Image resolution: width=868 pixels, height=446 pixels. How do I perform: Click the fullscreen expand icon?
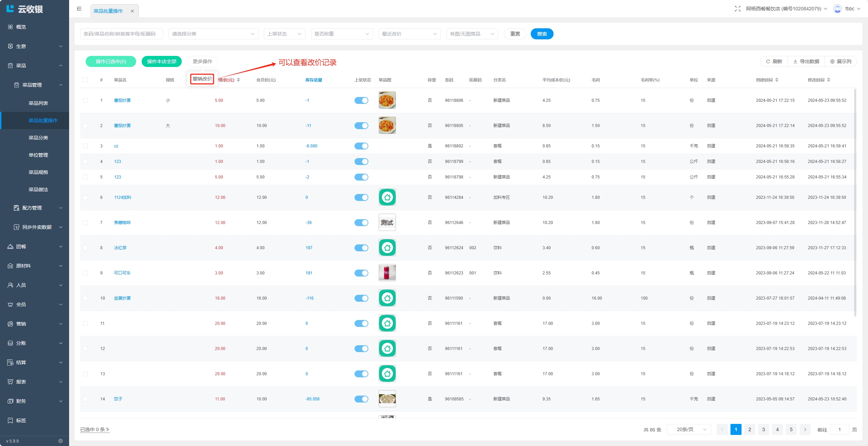(737, 9)
